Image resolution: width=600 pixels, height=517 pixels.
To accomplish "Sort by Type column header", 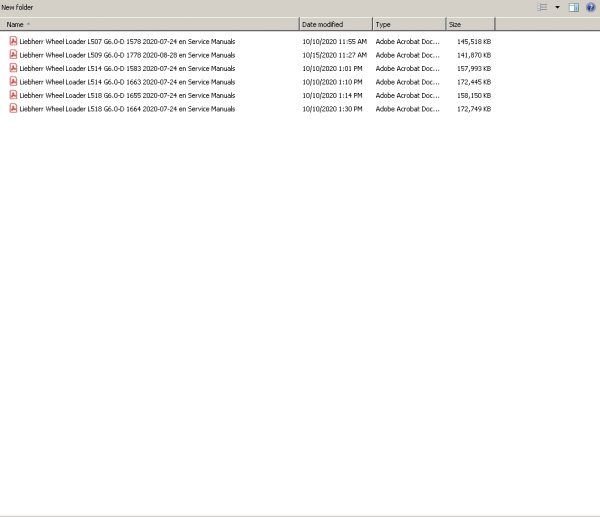I will 409,24.
